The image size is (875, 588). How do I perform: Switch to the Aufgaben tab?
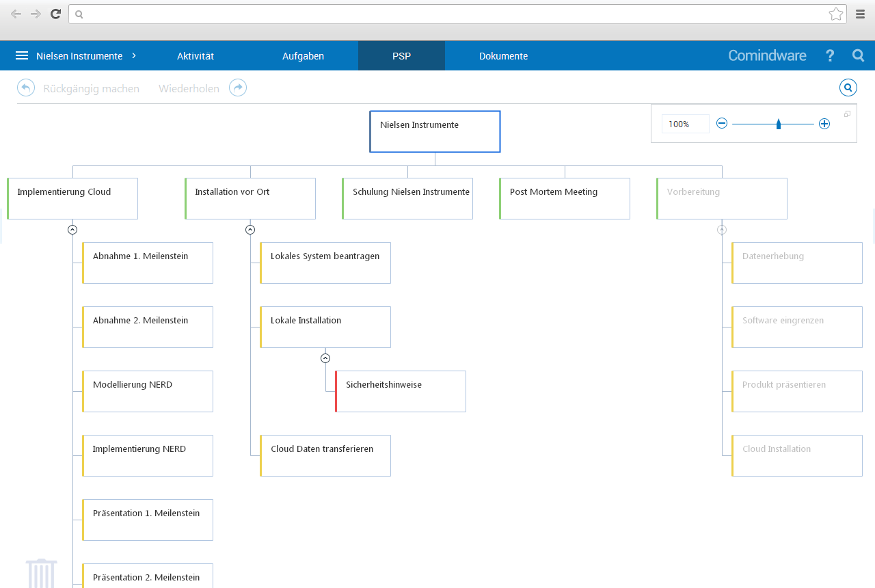coord(303,56)
